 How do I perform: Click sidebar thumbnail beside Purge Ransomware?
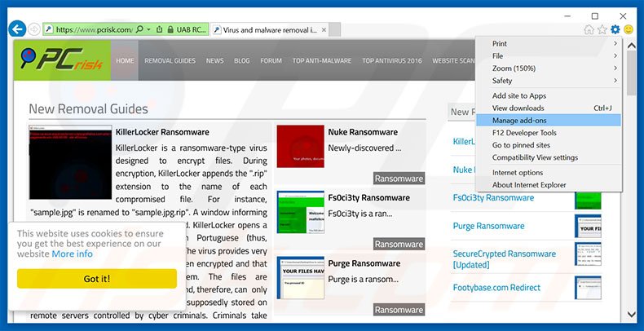[x=588, y=226]
